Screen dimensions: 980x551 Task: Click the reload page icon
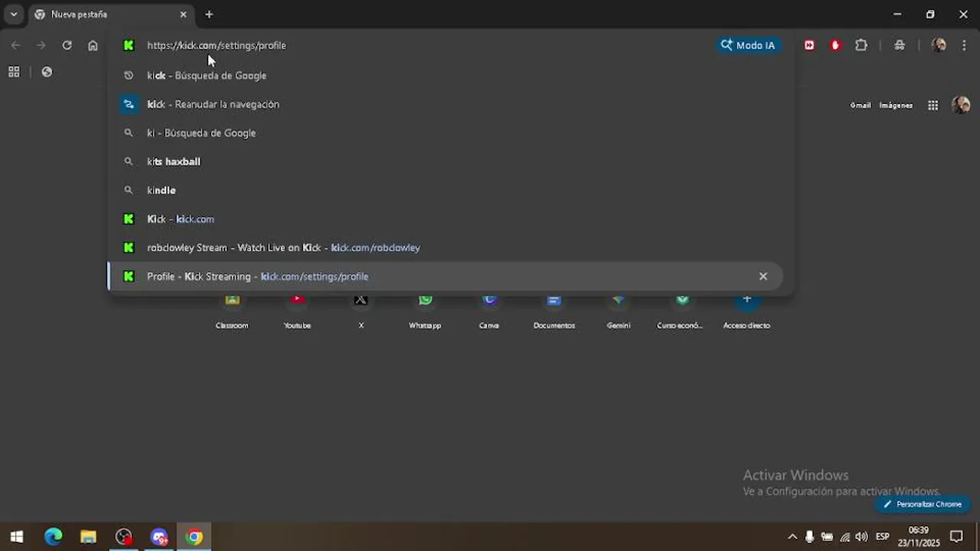(x=67, y=45)
